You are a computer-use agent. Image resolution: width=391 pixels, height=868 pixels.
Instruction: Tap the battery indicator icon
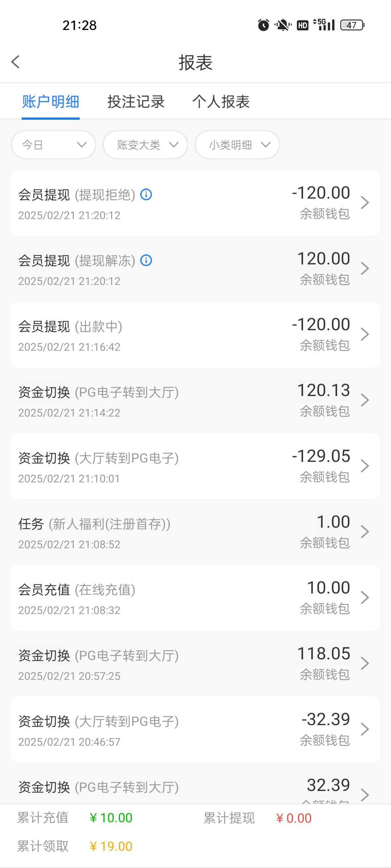[352, 25]
